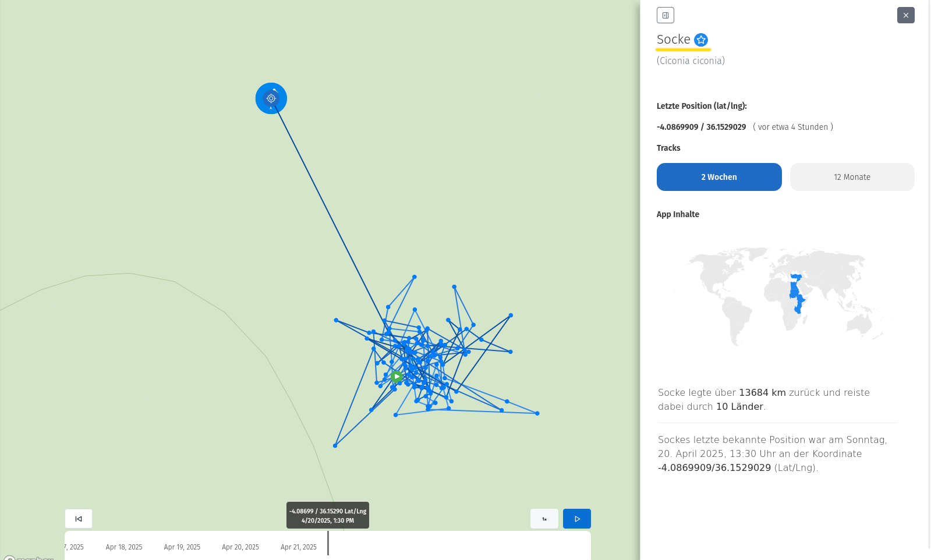The width and height of the screenshot is (931, 560).
Task: Click the green start marker on track
Action: [x=397, y=377]
